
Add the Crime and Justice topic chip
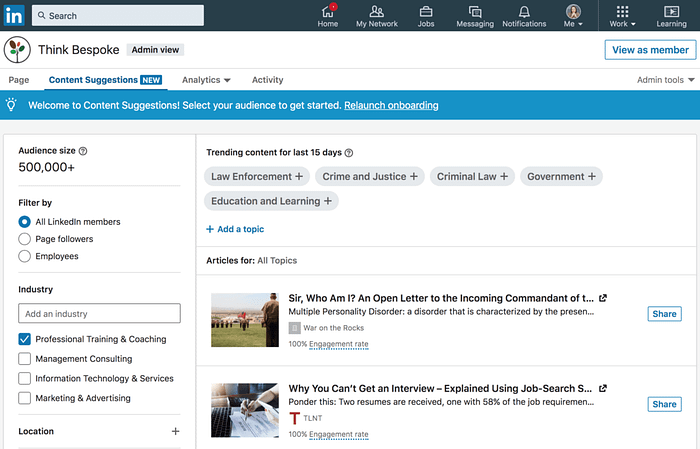tap(370, 176)
